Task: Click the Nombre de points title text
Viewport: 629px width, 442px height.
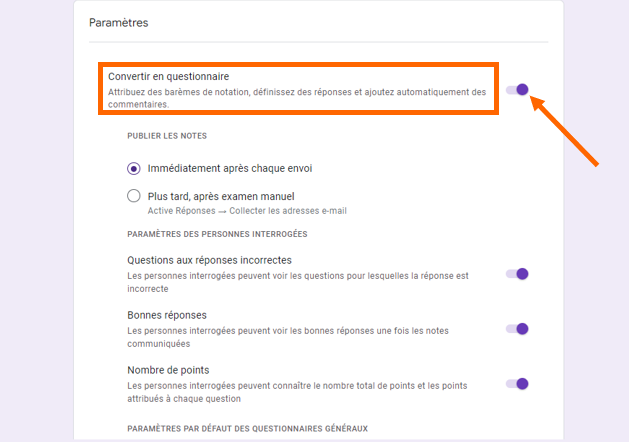Action: coord(168,370)
